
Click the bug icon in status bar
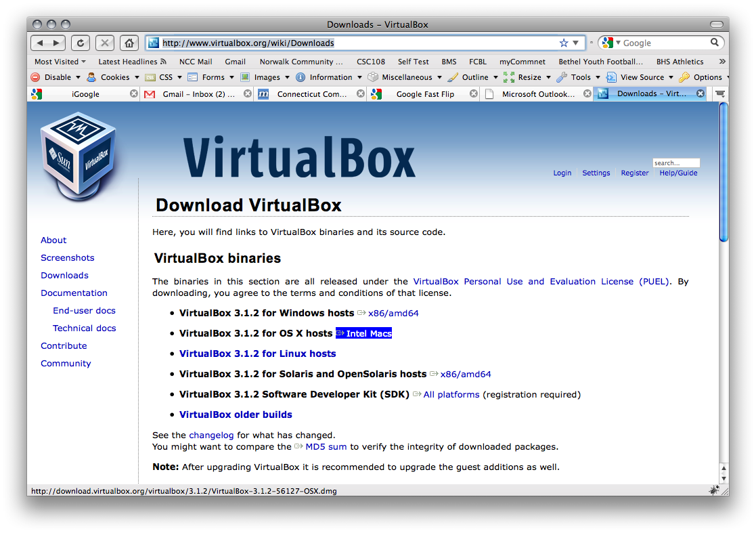(x=714, y=490)
